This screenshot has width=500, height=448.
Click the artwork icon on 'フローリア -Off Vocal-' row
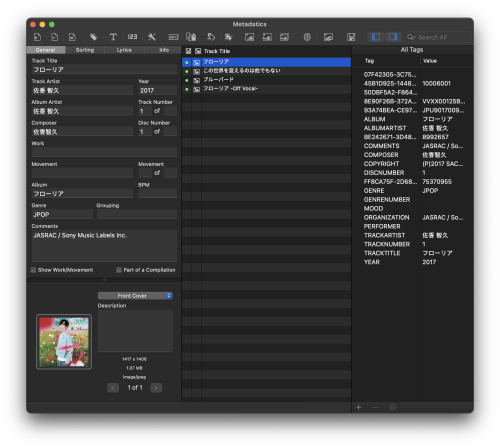coord(197,89)
